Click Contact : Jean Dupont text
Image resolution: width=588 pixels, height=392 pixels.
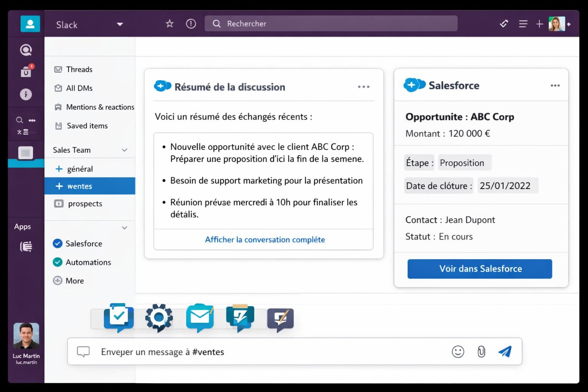[450, 220]
